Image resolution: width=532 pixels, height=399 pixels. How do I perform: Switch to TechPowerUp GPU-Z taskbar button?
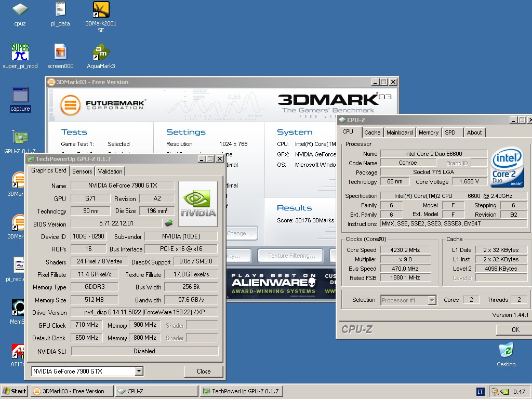[x=241, y=391]
